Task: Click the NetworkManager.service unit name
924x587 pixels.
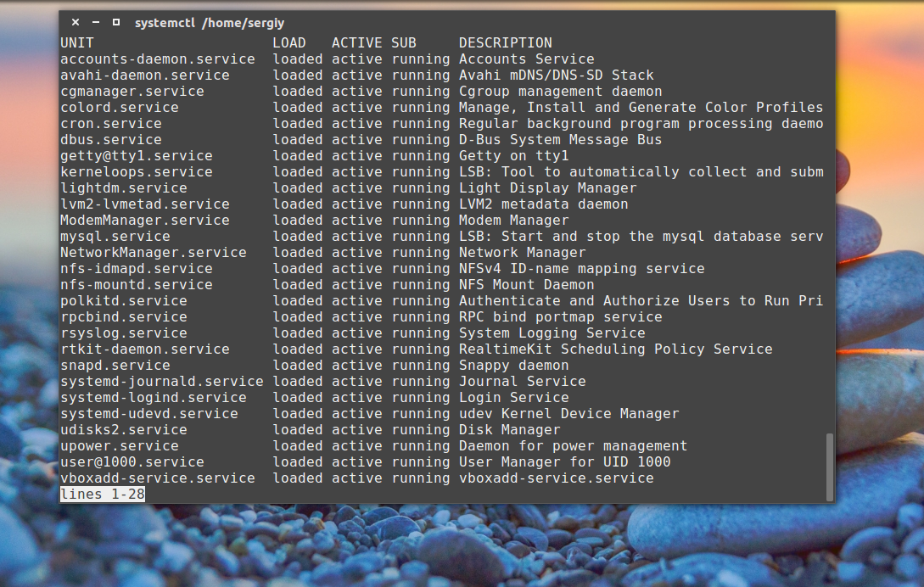Action: click(x=153, y=253)
